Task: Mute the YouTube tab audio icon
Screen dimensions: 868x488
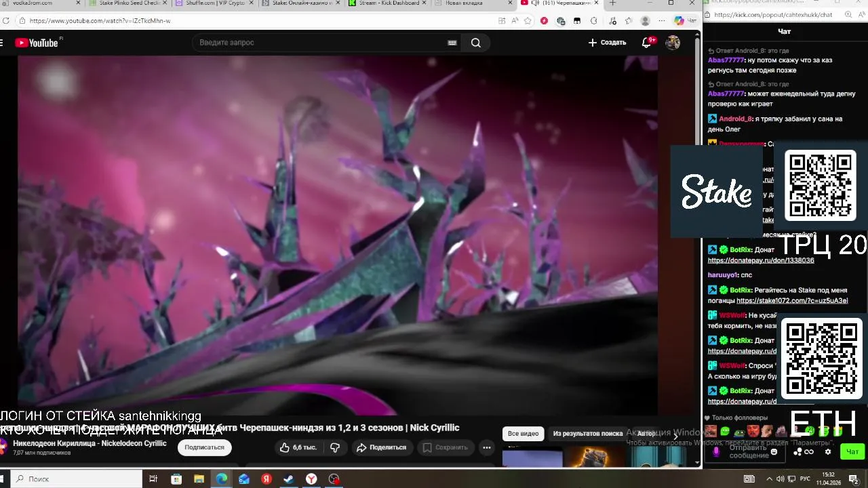Action: (534, 3)
